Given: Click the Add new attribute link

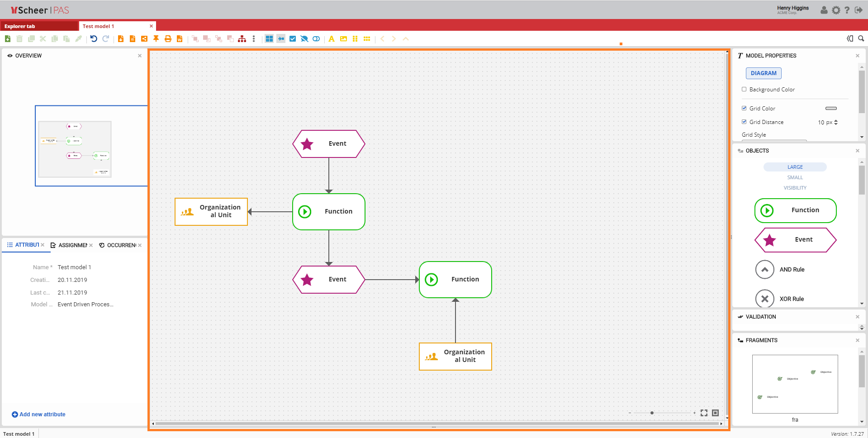Looking at the screenshot, I should tap(38, 414).
